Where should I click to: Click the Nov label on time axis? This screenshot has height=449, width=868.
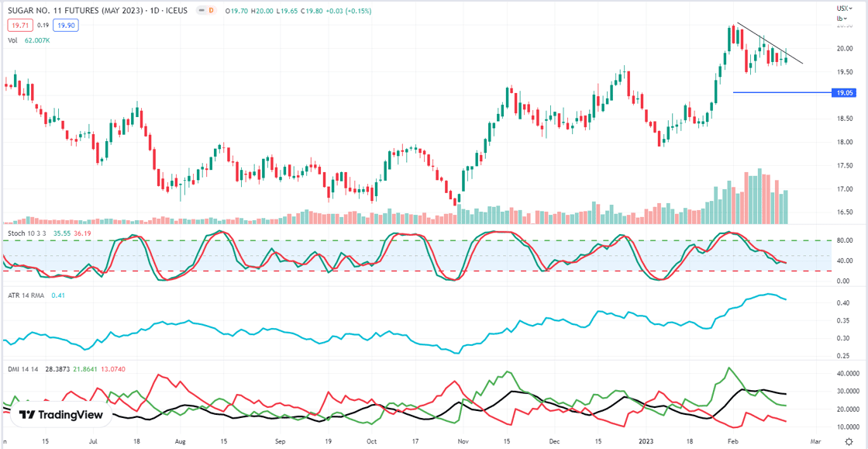(464, 442)
